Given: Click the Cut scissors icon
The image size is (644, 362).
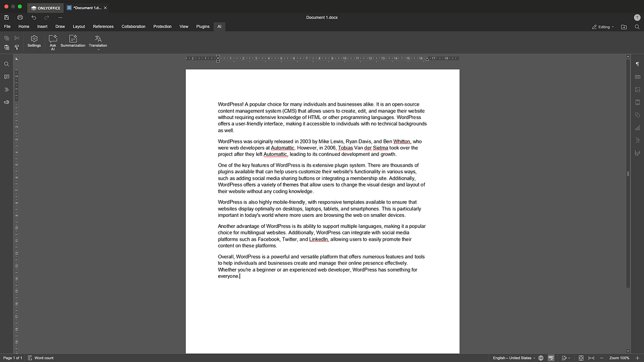Looking at the screenshot, I should (x=17, y=38).
